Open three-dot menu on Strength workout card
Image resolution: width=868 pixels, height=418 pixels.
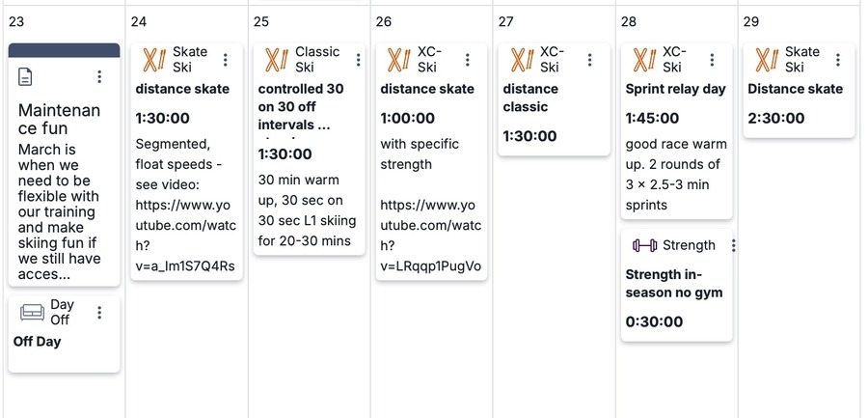[734, 245]
